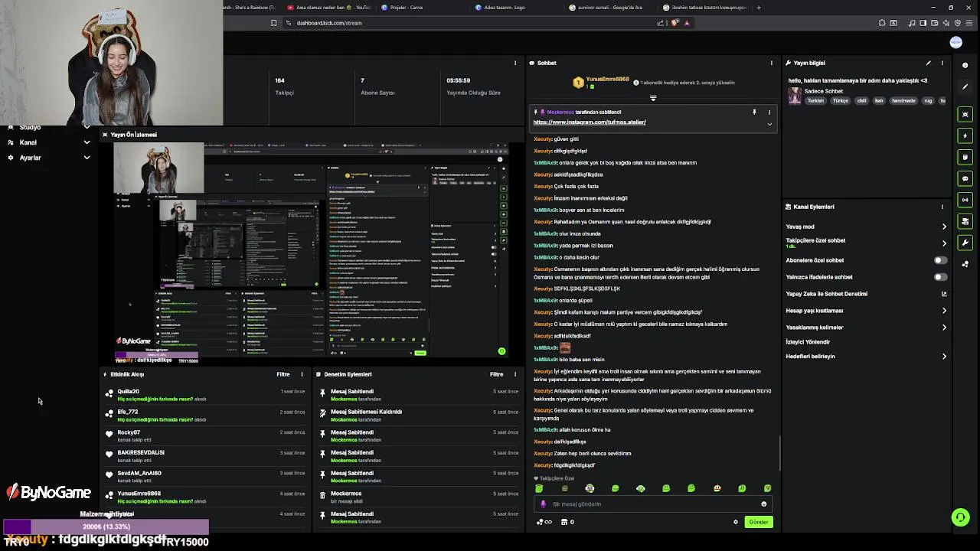Open Filtre in Denetim Eylemleri panel
This screenshot has width=980, height=551.
click(x=496, y=374)
